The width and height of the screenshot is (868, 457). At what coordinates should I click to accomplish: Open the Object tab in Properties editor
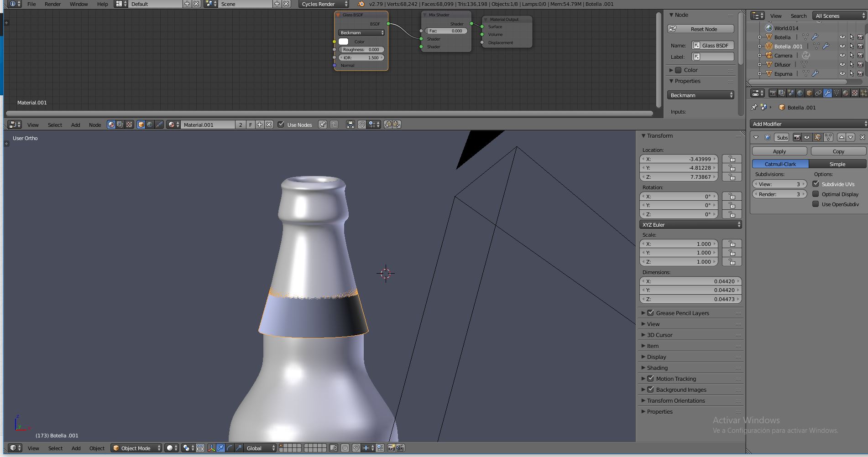(809, 93)
